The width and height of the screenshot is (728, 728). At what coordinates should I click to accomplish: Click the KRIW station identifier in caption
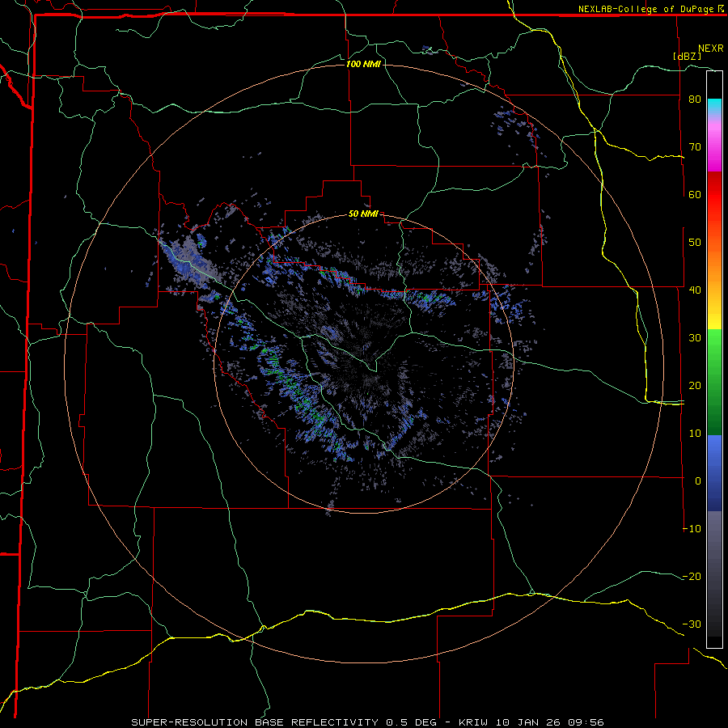click(473, 722)
